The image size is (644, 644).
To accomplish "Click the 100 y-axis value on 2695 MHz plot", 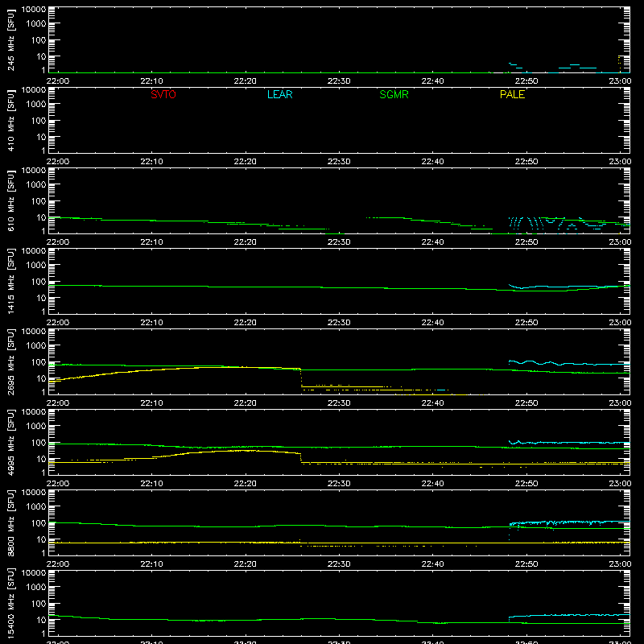I will point(38,362).
